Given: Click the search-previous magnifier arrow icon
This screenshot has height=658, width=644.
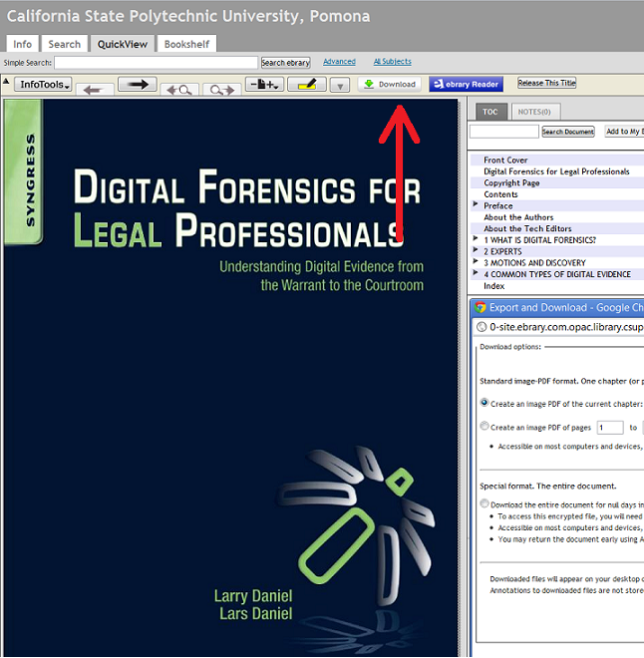Looking at the screenshot, I should tap(179, 90).
